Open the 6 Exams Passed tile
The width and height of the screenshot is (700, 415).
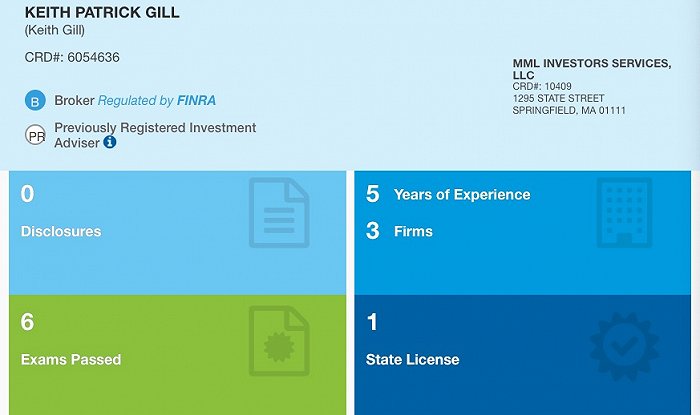(x=178, y=355)
